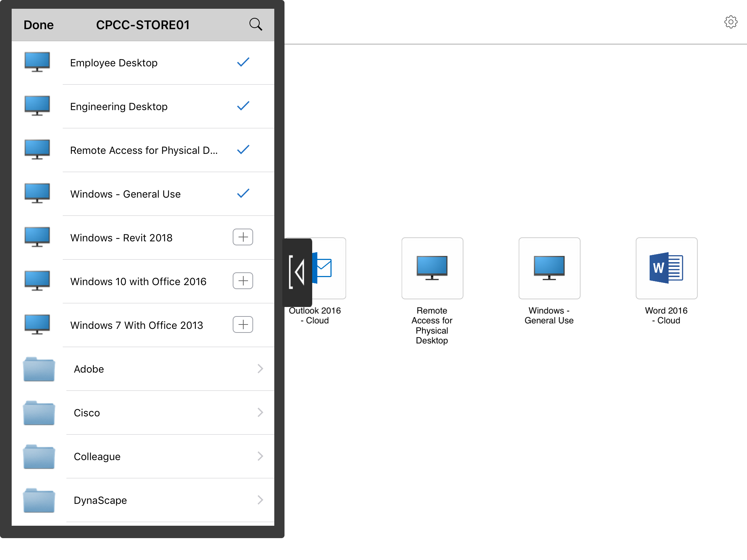Launch Outlook 2016 - Cloud app tile
This screenshot has height=560, width=747.
click(329, 268)
